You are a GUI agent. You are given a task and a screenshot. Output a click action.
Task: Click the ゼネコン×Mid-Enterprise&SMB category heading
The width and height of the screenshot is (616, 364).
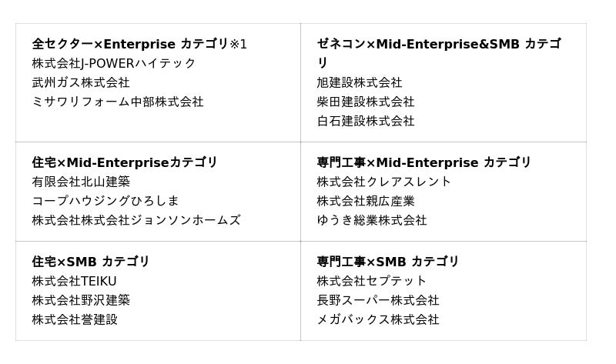click(x=438, y=45)
